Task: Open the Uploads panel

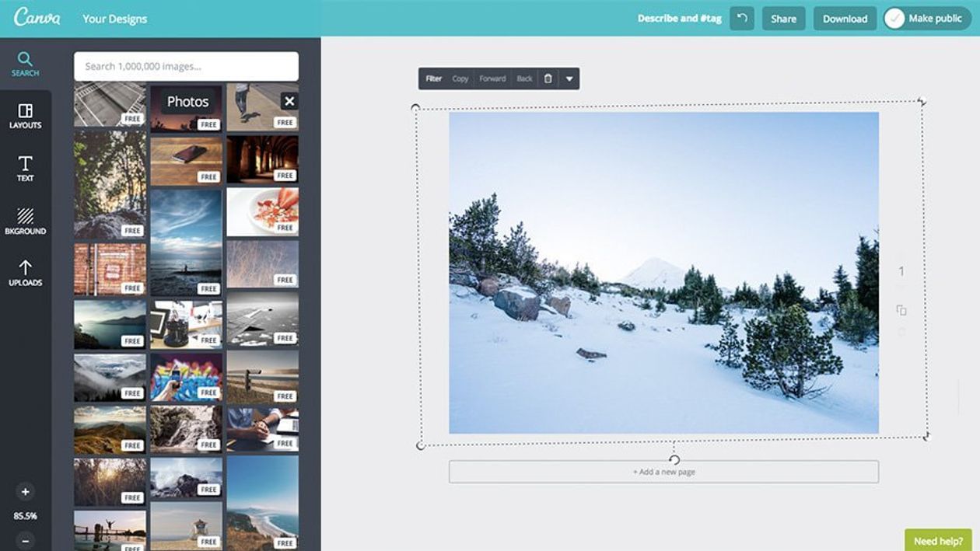Action: [x=25, y=273]
